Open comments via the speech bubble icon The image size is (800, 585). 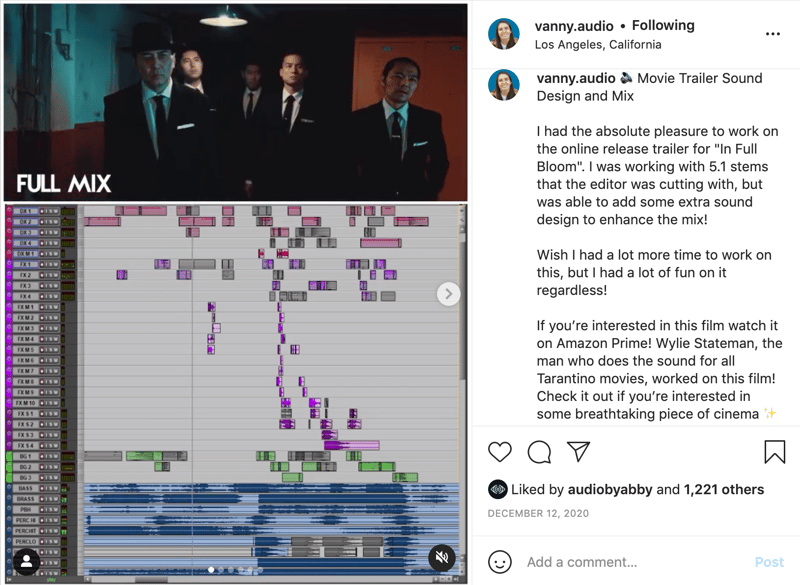click(x=539, y=452)
